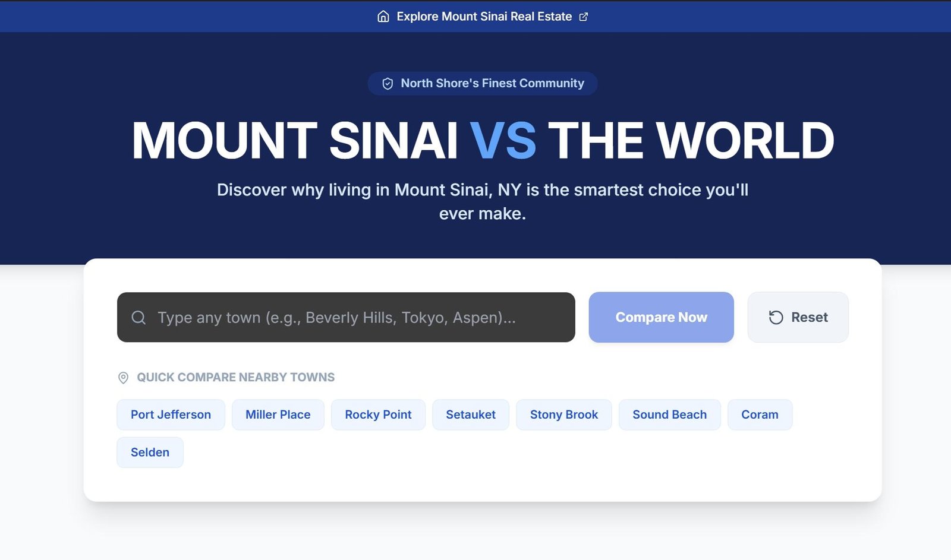
Task: Choose Miller Place from nearby towns
Action: pos(278,415)
